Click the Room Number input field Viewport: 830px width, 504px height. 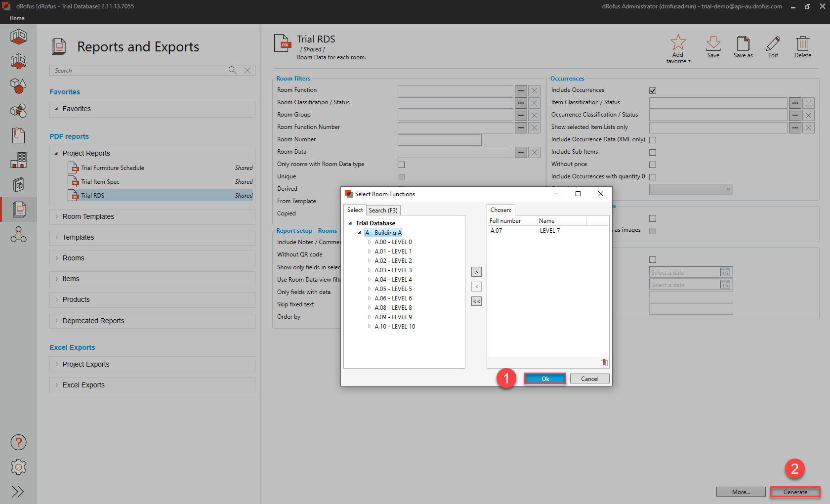439,140
